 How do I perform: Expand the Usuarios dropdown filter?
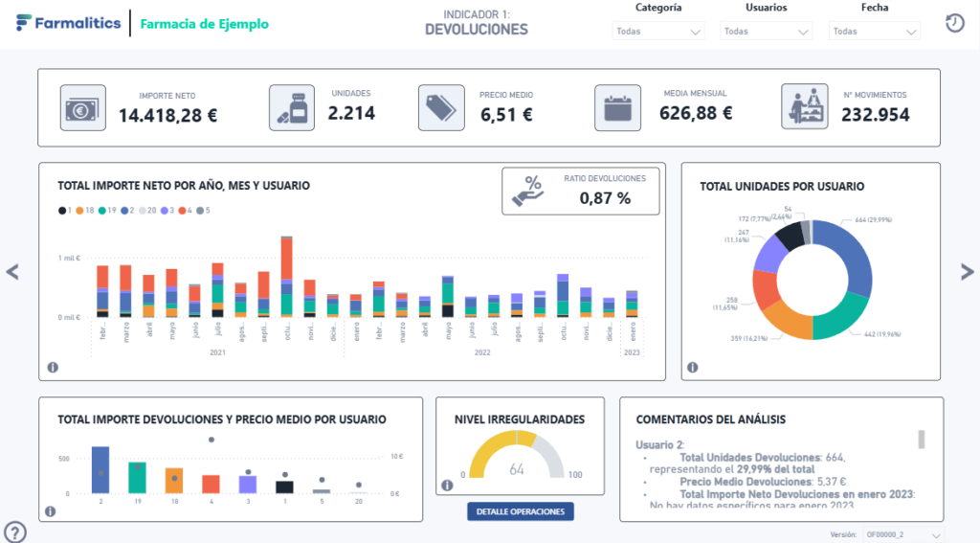pyautogui.click(x=766, y=31)
